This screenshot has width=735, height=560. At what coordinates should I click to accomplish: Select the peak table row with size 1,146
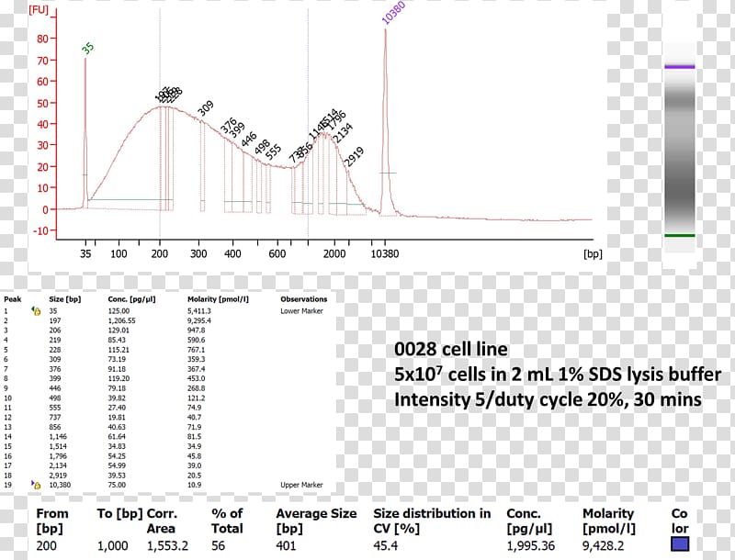138,436
